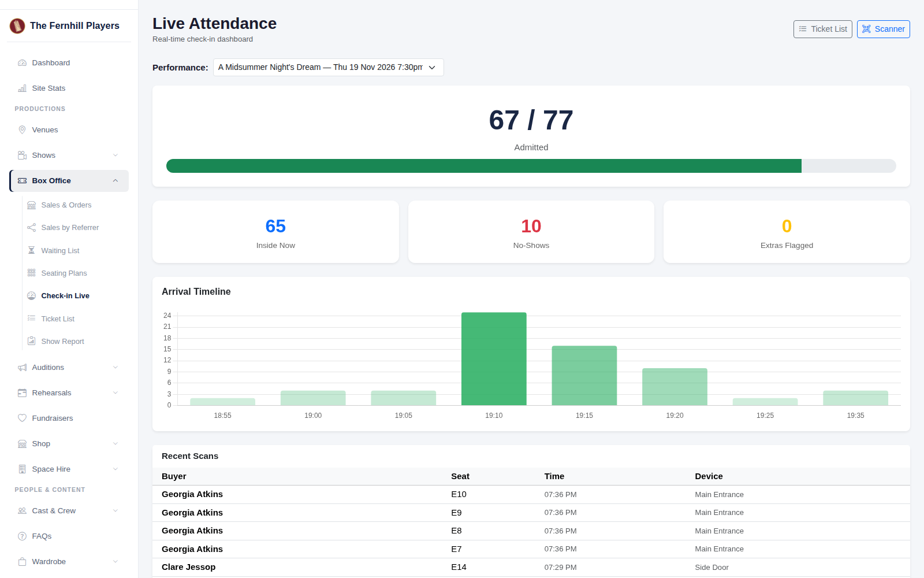Open the Show Report link
This screenshot has width=924, height=578.
click(x=76, y=341)
